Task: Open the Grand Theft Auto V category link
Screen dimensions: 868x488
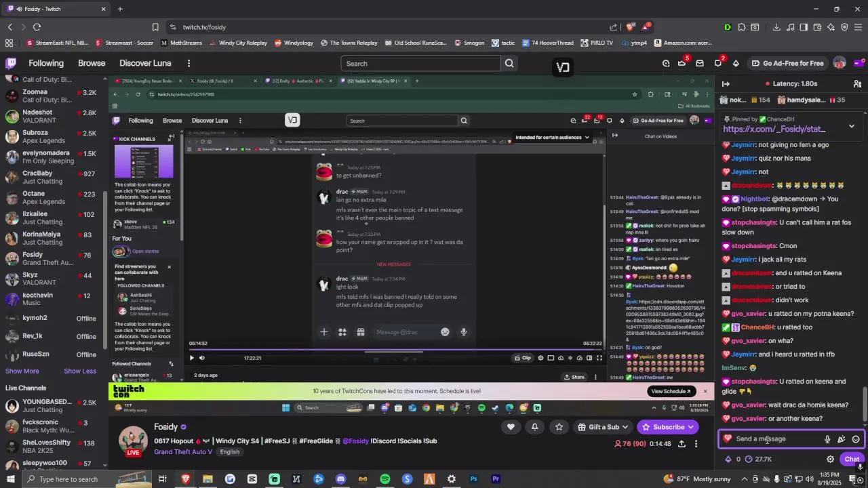Action: click(x=183, y=452)
